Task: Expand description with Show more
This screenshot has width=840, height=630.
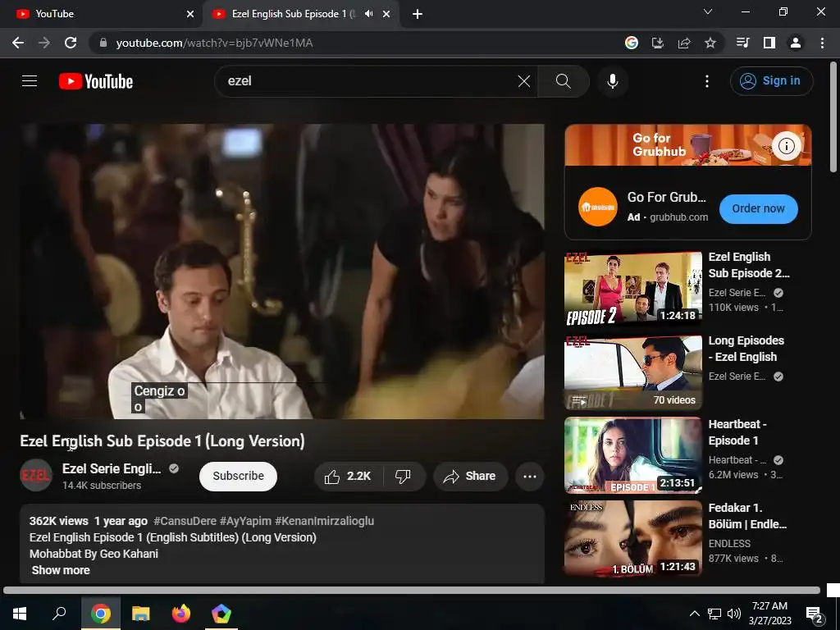Action: point(61,570)
